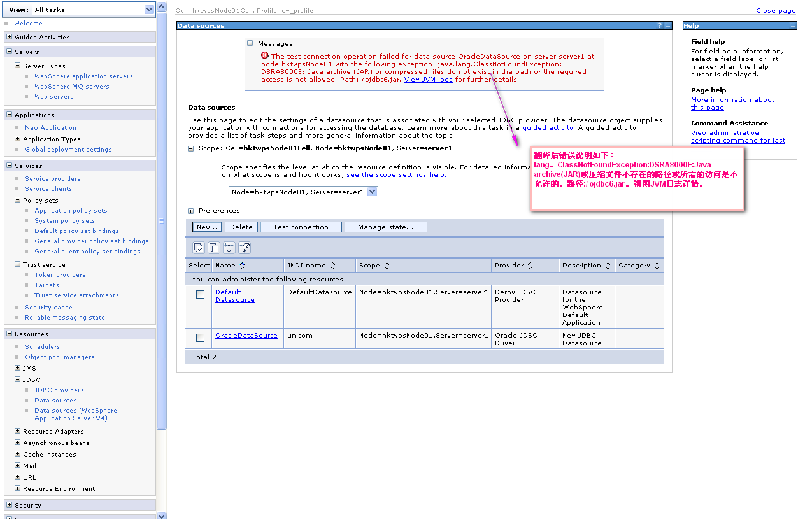
Task: Expand Application Types tree node
Action: (x=18, y=139)
